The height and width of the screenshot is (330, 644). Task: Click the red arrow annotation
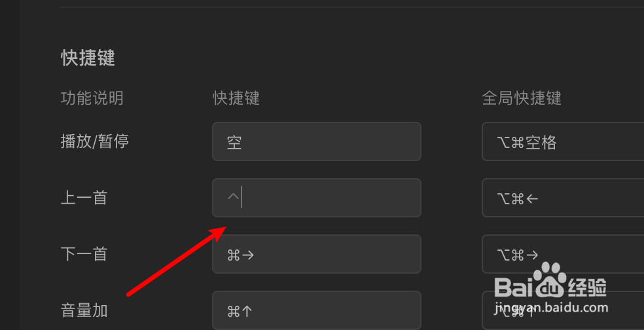pyautogui.click(x=177, y=261)
